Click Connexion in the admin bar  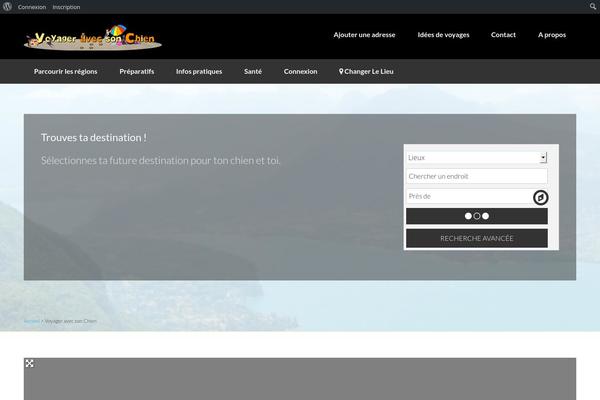pyautogui.click(x=32, y=7)
